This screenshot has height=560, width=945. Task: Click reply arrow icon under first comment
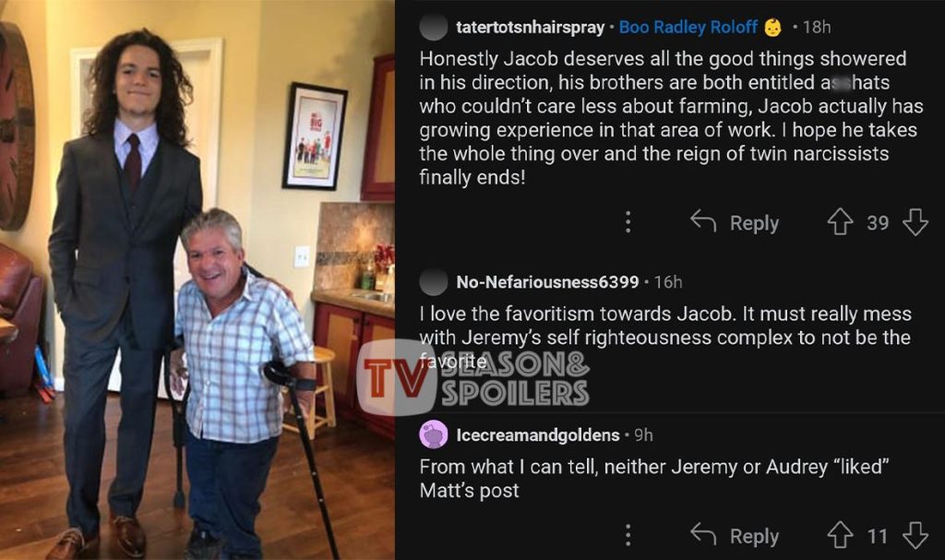point(703,221)
